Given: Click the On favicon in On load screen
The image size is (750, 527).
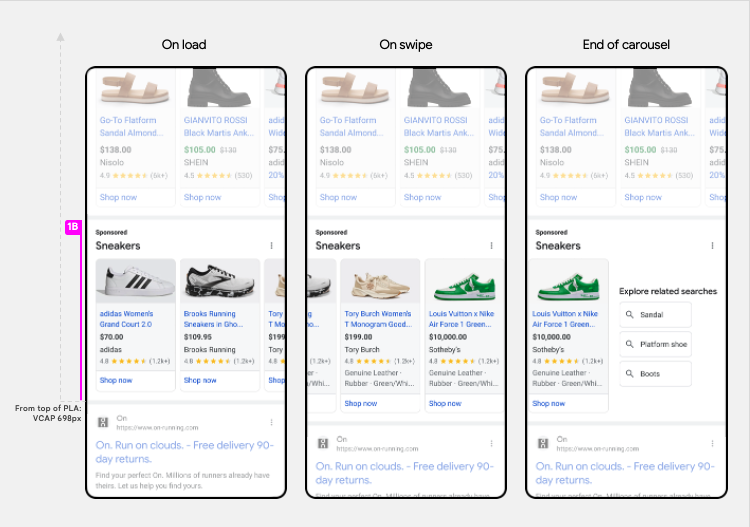Looking at the screenshot, I should click(x=103, y=422).
